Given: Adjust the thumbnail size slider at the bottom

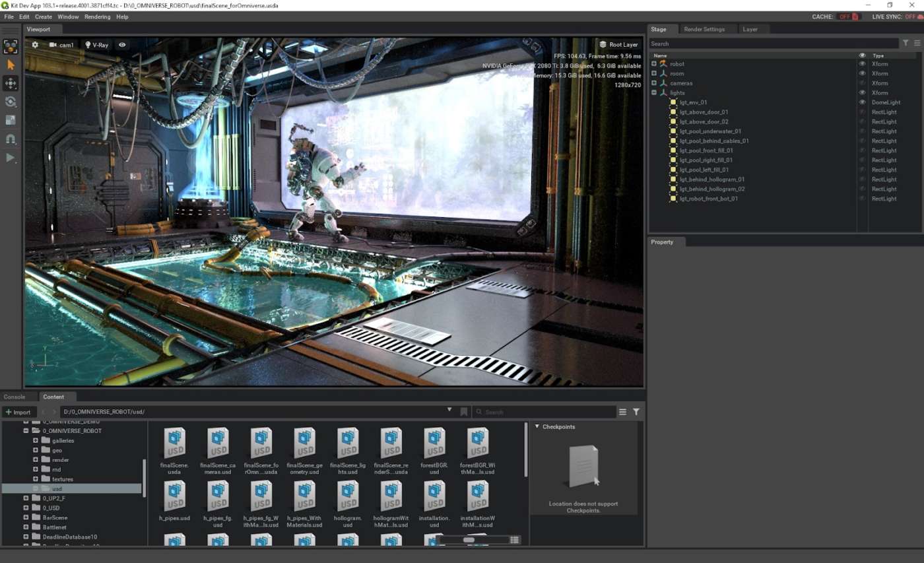Looking at the screenshot, I should coord(469,539).
